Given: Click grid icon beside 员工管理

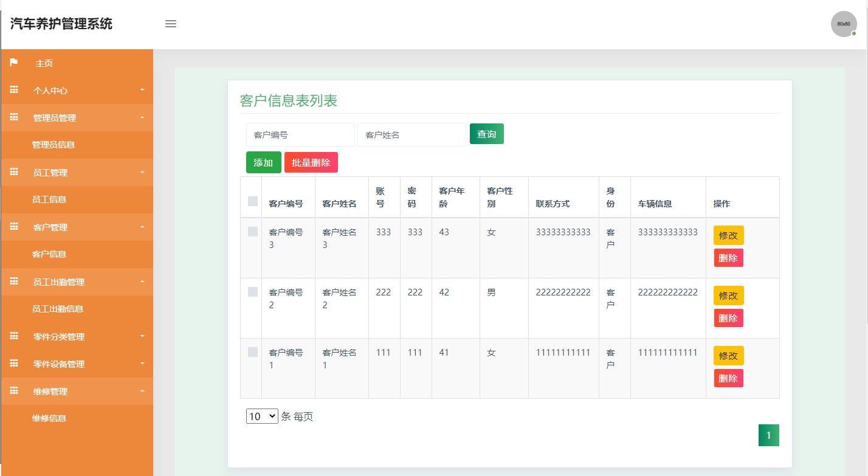Looking at the screenshot, I should pos(14,172).
